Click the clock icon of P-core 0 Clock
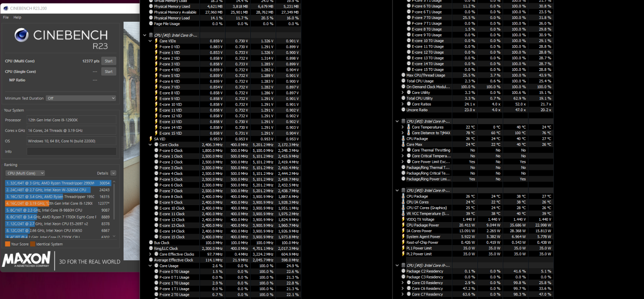The height and width of the screenshot is (299, 644). tap(156, 150)
